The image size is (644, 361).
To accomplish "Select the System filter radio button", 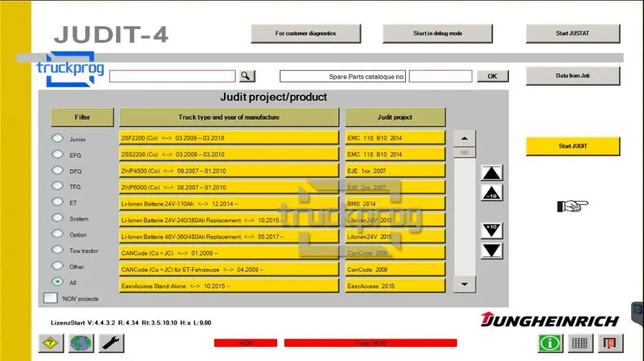I will (57, 218).
